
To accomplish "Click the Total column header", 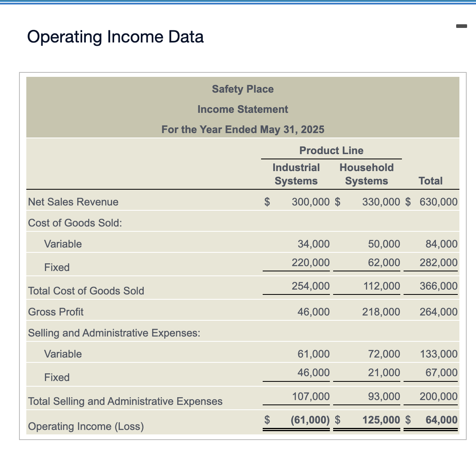I will coord(431,181).
